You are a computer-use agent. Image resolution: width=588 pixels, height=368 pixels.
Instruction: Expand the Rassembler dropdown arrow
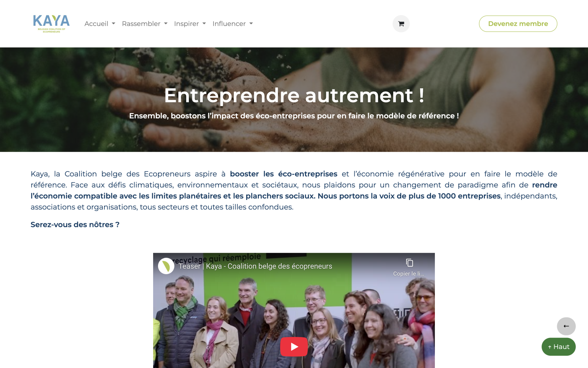[166, 24]
